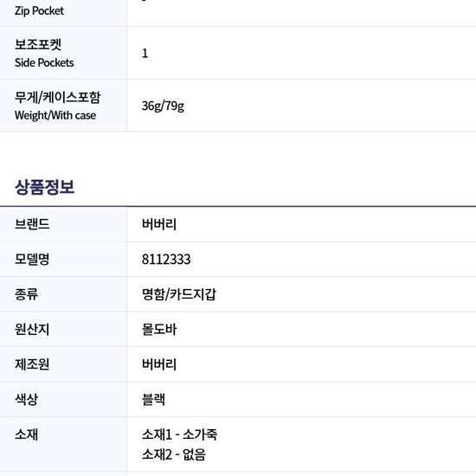Select the 블랙 color value
This screenshot has height=476, width=476.
pos(153,399)
